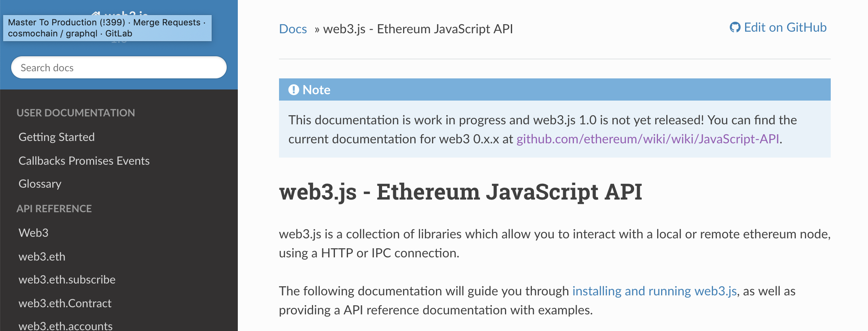
Task: Open the Edit on GitHub link
Action: 778,27
